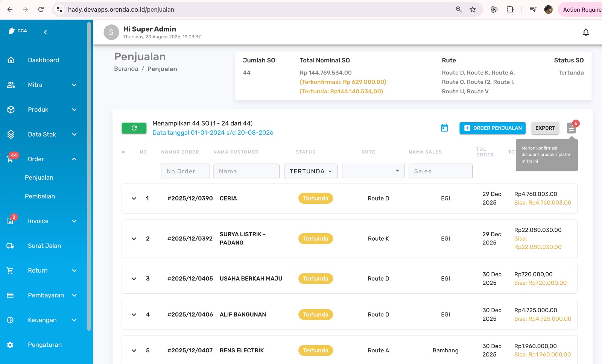Open the browser extensions puzzle icon
This screenshot has width=602, height=364.
[510, 9]
